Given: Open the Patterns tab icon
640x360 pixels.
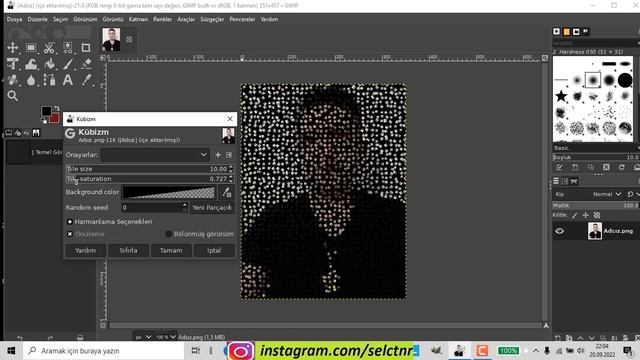Looking at the screenshot, I should [x=566, y=31].
